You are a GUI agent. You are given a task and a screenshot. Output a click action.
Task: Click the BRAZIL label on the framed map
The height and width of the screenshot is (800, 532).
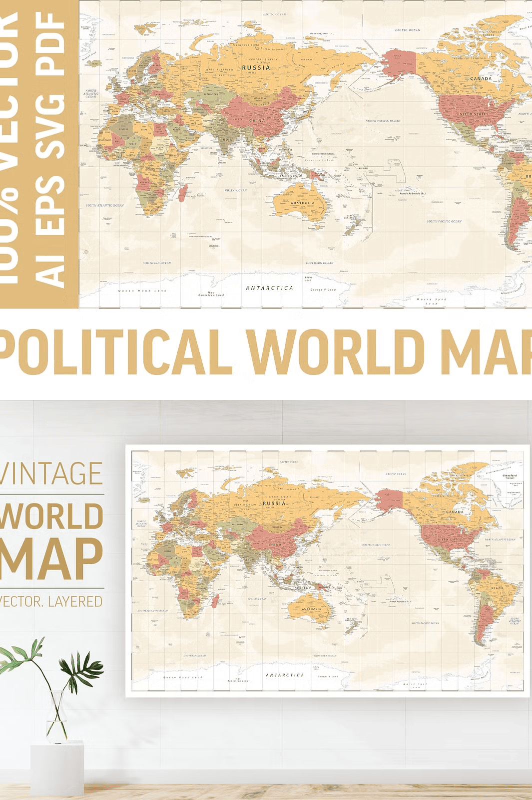tap(497, 588)
